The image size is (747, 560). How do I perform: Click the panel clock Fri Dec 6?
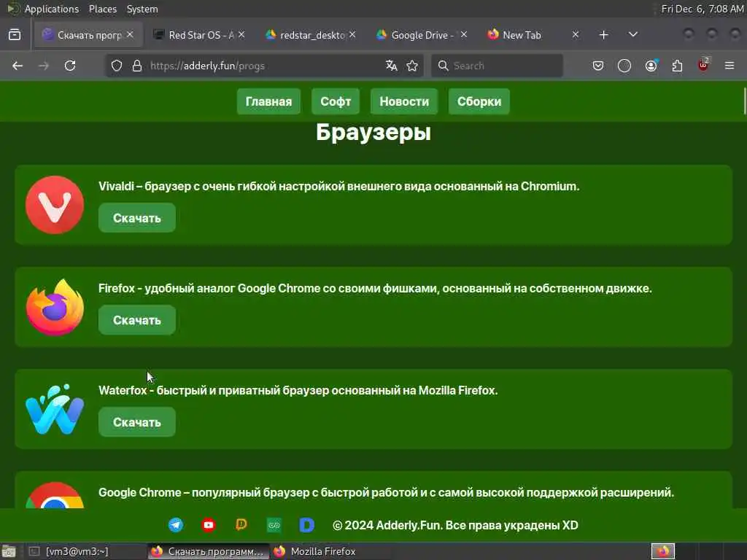pyautogui.click(x=703, y=9)
